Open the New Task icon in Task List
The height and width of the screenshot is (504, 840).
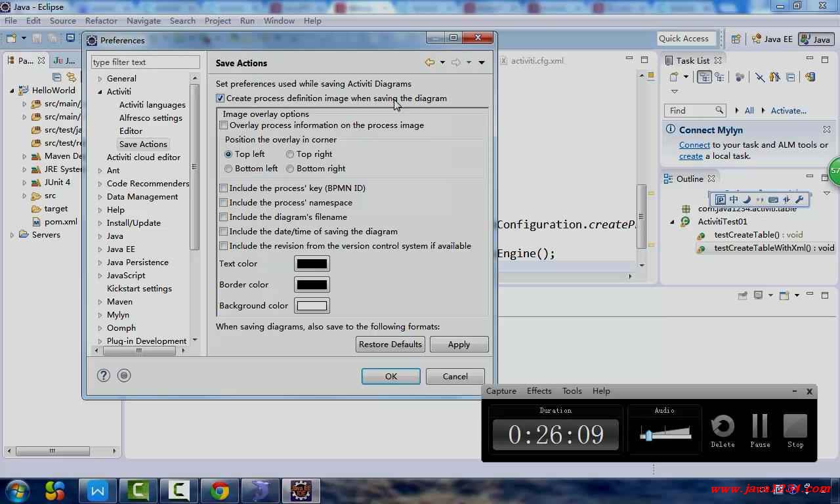pyautogui.click(x=673, y=77)
